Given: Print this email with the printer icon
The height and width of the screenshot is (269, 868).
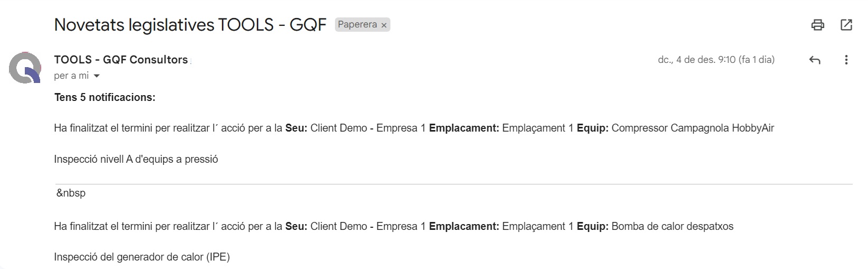Looking at the screenshot, I should (x=817, y=25).
